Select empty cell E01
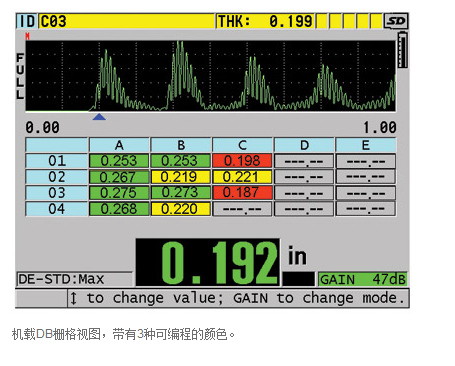 366,161
